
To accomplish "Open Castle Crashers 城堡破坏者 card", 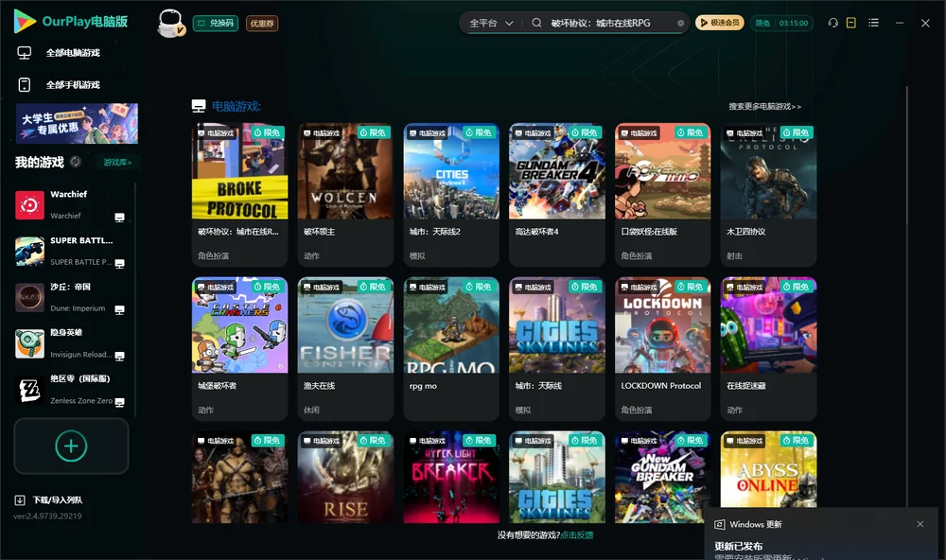I will 239,349.
